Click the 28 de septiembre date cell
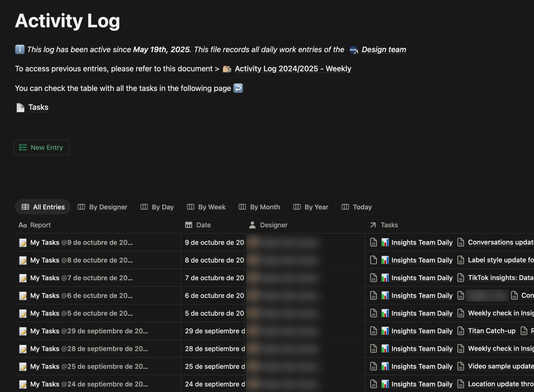 pyautogui.click(x=213, y=349)
